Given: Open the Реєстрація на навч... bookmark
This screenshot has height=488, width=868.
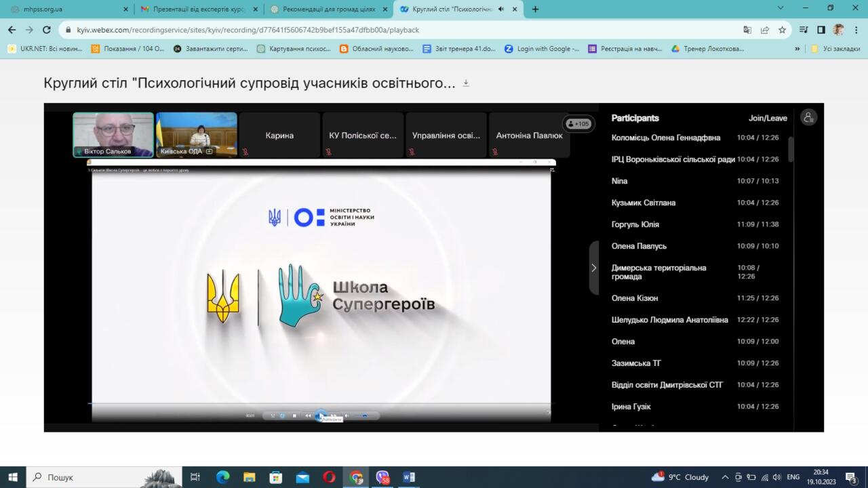Looking at the screenshot, I should (625, 49).
